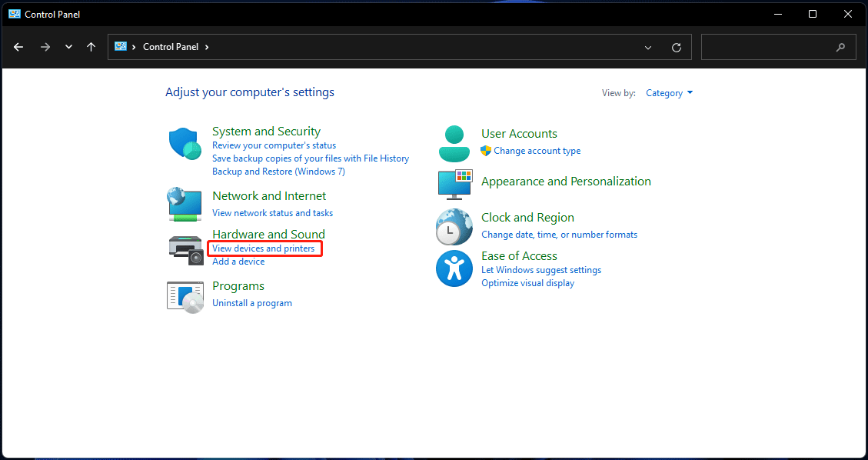Click the Control Panel title bar icon
The image size is (868, 460).
point(15,15)
